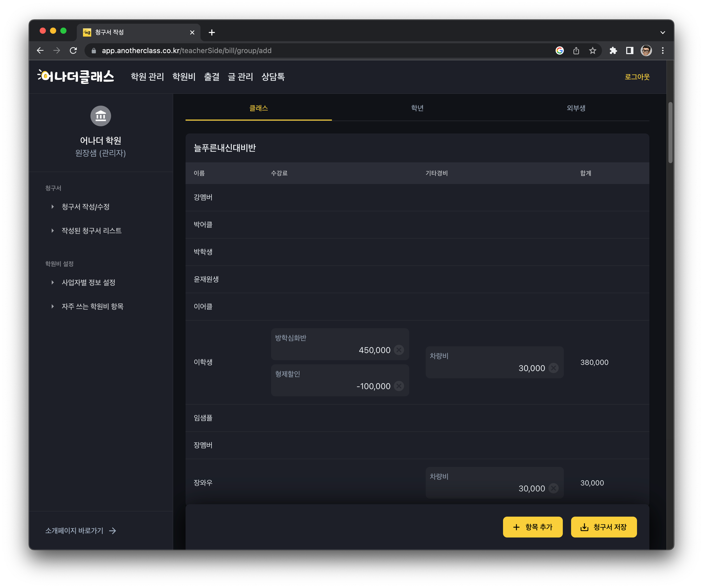Remove the 방학심화반 450,000 fee item
The width and height of the screenshot is (703, 588).
tap(399, 350)
